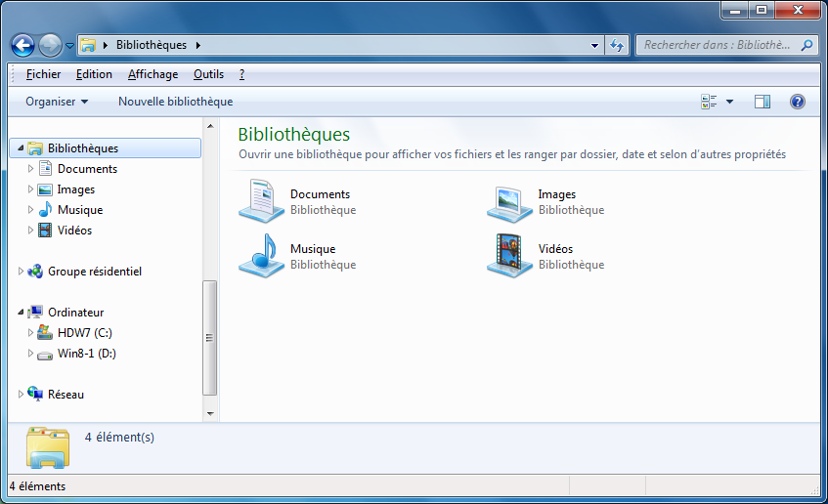This screenshot has width=828, height=504.
Task: Expand the Documents tree node
Action: (x=30, y=168)
